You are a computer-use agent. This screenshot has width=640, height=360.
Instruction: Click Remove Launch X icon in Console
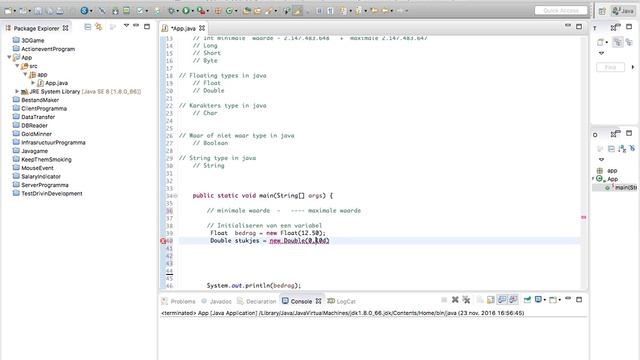(x=455, y=300)
